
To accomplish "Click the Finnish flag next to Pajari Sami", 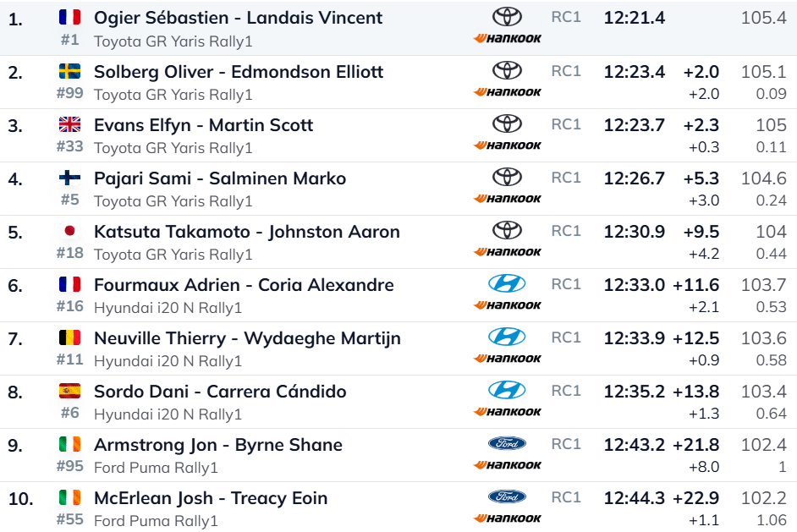I will [69, 178].
